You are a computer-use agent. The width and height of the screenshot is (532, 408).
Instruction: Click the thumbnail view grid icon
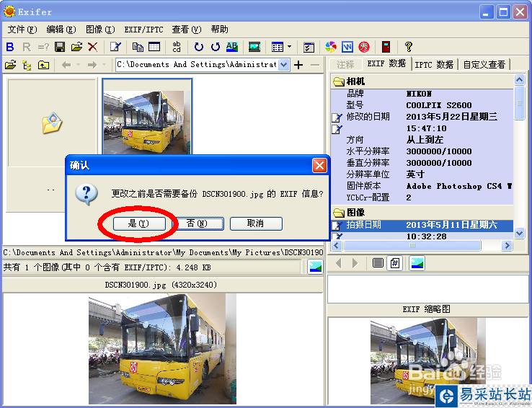coord(278,47)
